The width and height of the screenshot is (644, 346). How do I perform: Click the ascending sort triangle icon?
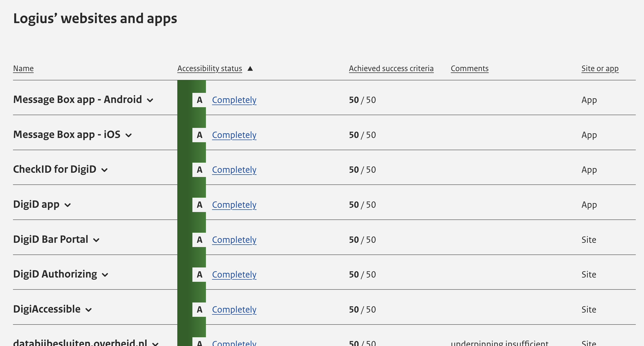click(x=250, y=68)
